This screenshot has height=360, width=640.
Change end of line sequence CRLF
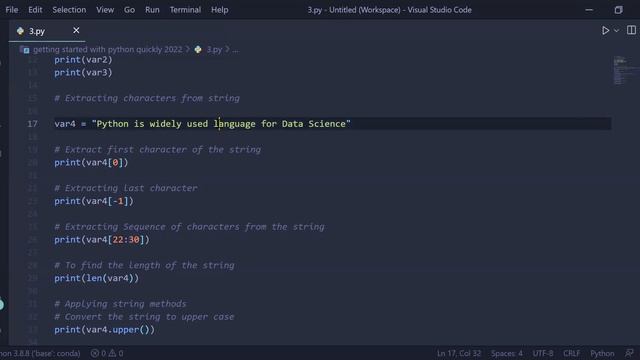(x=571, y=353)
